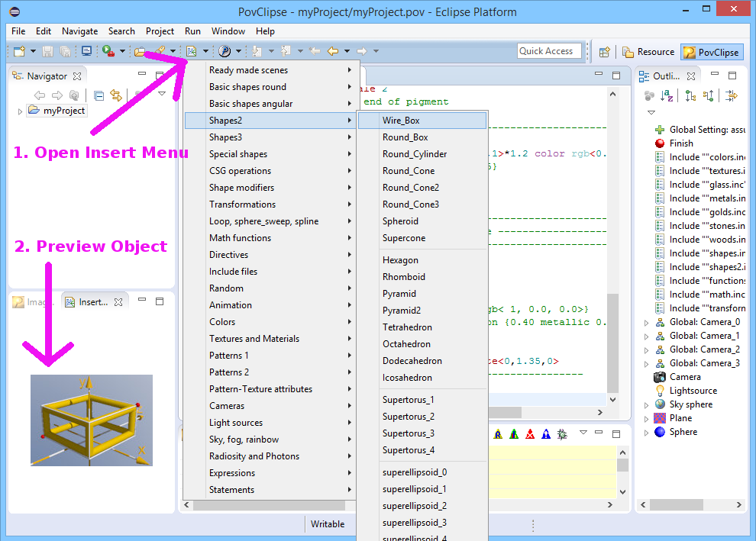The height and width of the screenshot is (541, 756).
Task: Expand the Sky sphere outline node
Action: [x=647, y=405]
